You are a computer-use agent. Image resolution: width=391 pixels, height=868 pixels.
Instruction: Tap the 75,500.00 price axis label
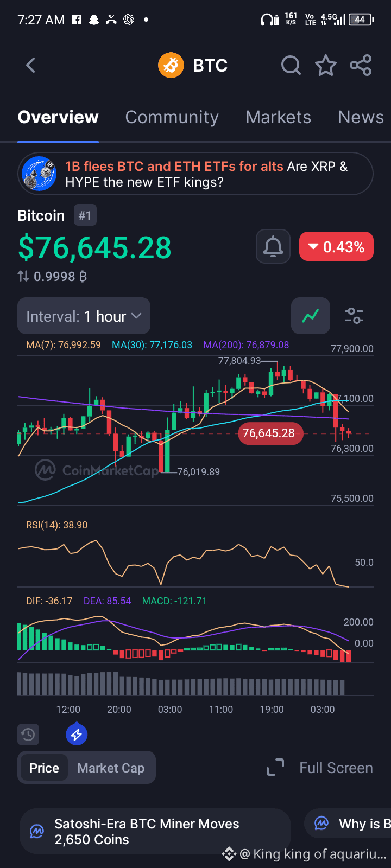click(352, 498)
